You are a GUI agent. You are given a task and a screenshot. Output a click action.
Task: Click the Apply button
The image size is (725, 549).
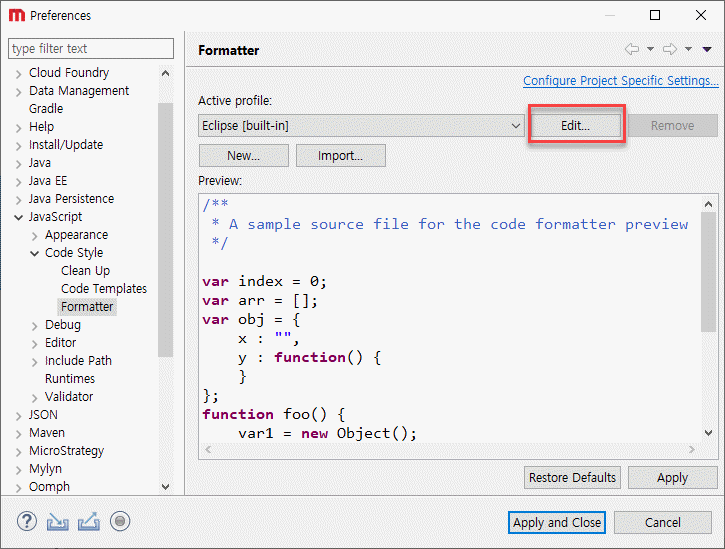click(x=673, y=478)
